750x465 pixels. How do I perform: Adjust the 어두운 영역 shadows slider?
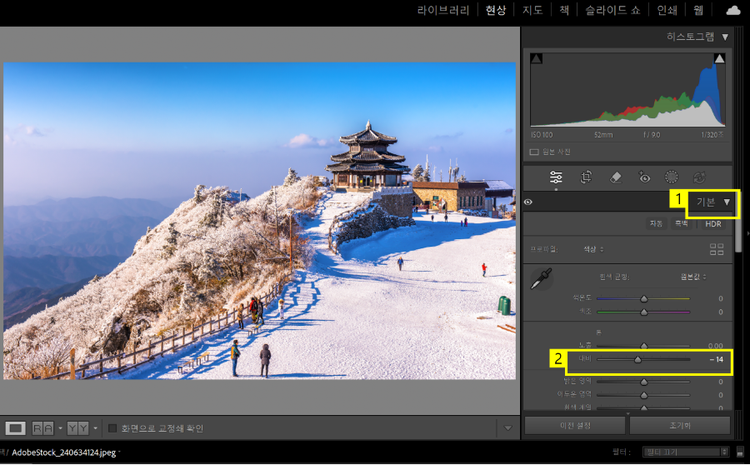tap(643, 395)
